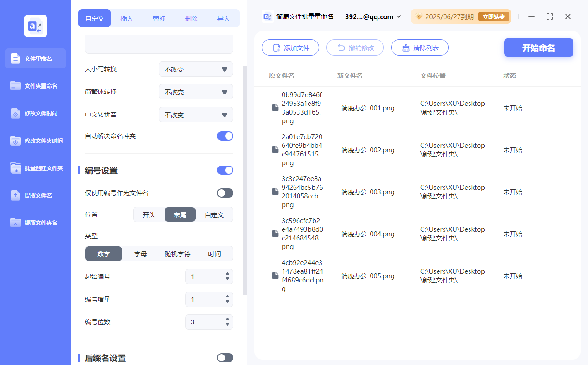
Task: Click the 开始命名 button
Action: coord(538,47)
